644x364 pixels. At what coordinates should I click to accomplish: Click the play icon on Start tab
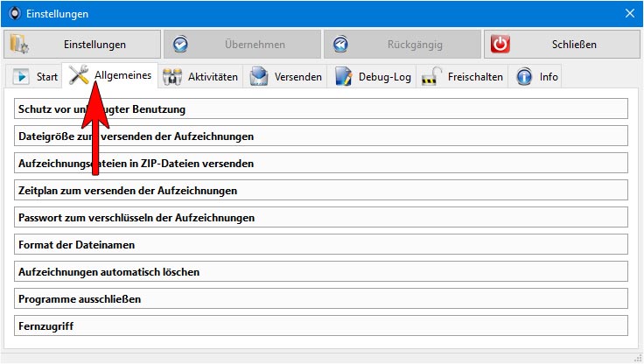pos(21,76)
